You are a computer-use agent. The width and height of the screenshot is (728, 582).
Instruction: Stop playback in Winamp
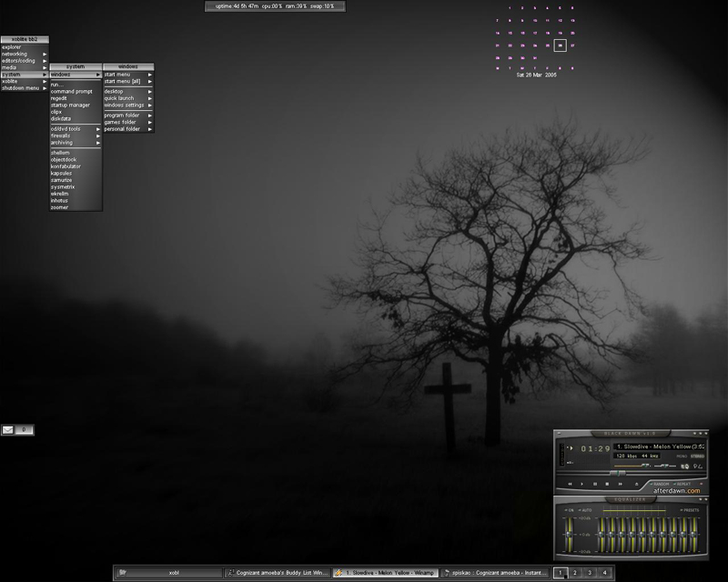(x=607, y=484)
